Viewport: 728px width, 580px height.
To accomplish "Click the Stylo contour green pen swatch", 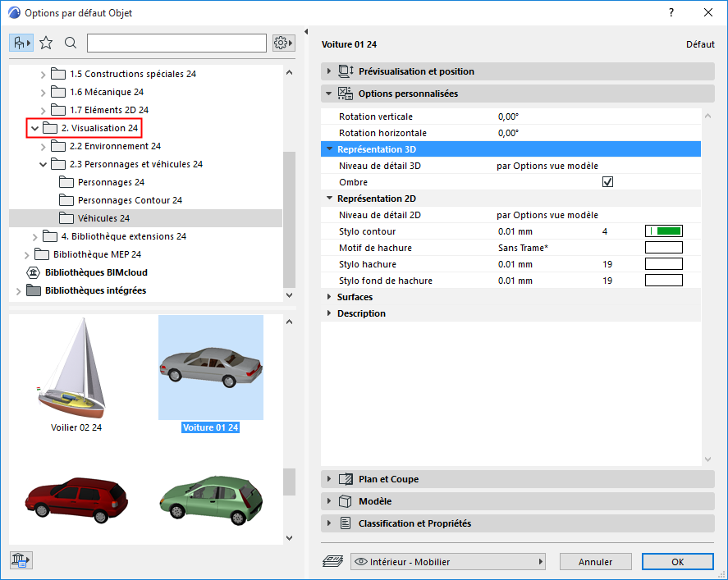I will pos(664,231).
